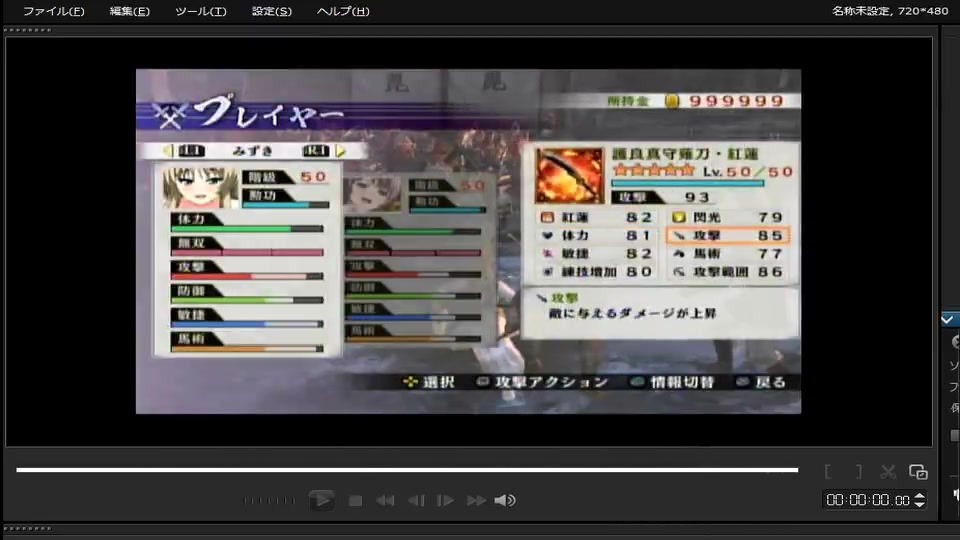Click the checked checkbox at the right edge
The image size is (960, 540).
(947, 319)
